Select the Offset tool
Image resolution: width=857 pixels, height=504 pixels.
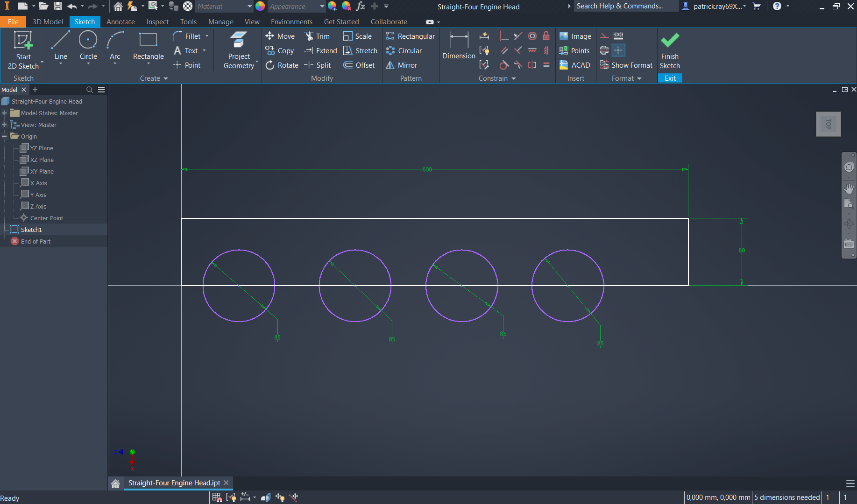point(359,65)
